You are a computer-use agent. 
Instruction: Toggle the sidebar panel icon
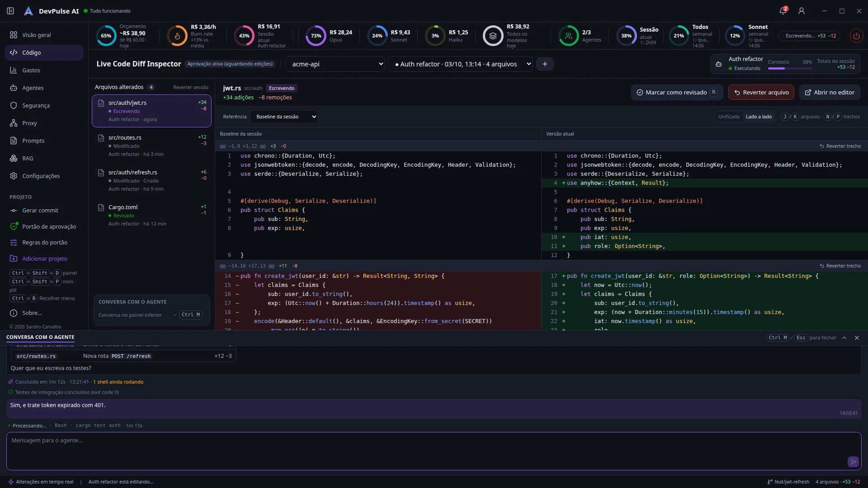click(x=10, y=11)
